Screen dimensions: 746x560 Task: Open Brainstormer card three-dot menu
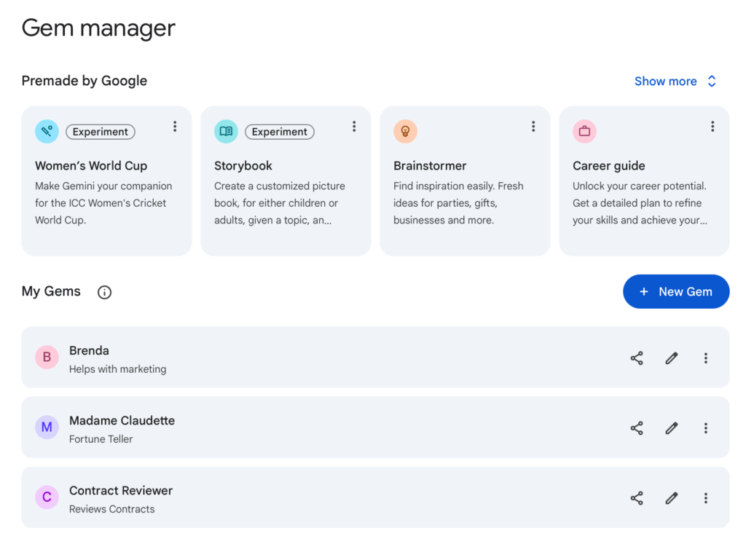click(533, 127)
